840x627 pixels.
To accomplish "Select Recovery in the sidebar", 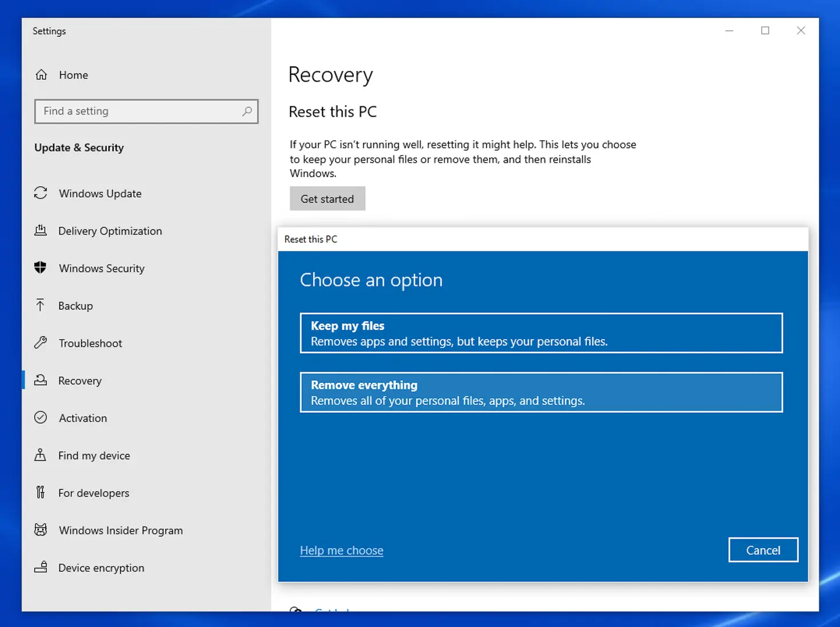I will click(80, 381).
